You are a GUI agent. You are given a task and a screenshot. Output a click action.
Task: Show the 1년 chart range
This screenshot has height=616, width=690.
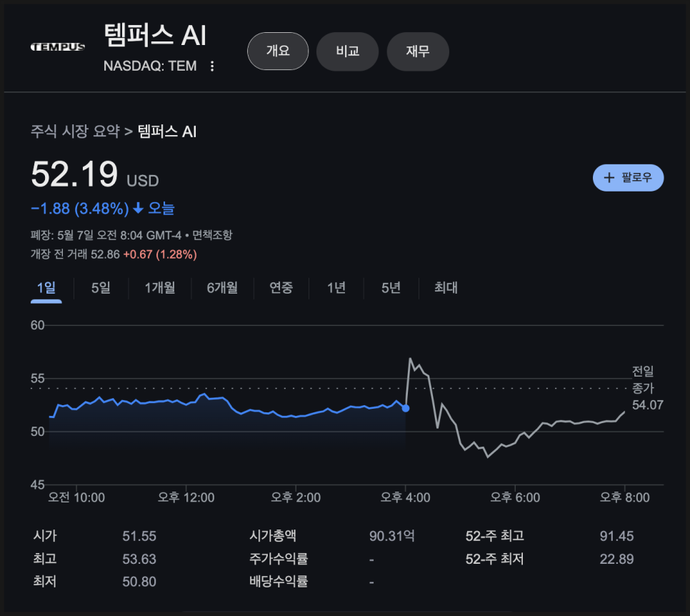click(x=336, y=288)
